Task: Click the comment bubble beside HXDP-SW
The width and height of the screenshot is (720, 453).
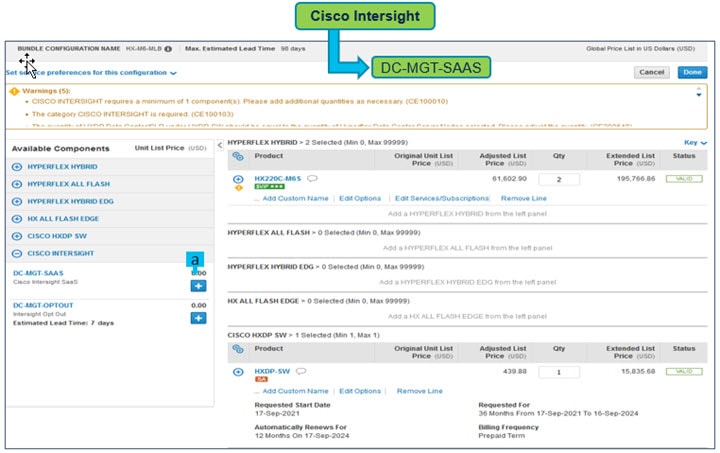Action: click(301, 371)
